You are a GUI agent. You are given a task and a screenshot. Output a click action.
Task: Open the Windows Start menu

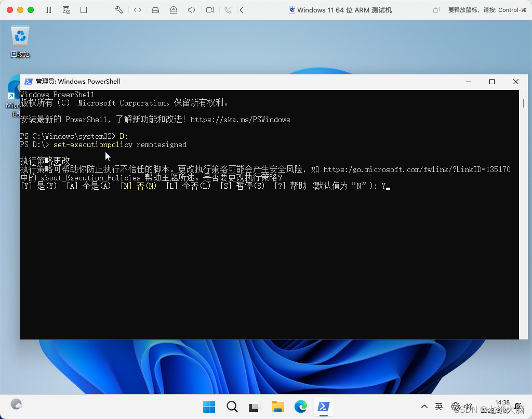209,407
